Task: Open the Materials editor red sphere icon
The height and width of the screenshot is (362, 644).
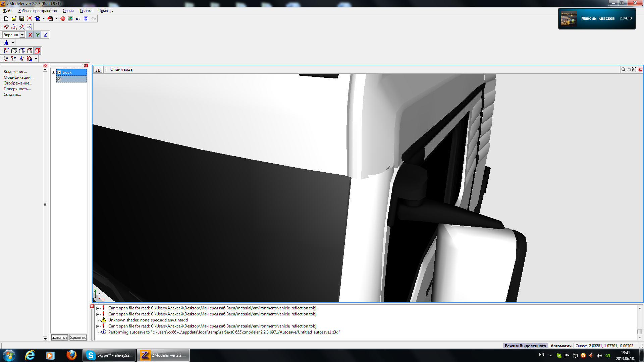Action: tap(63, 19)
